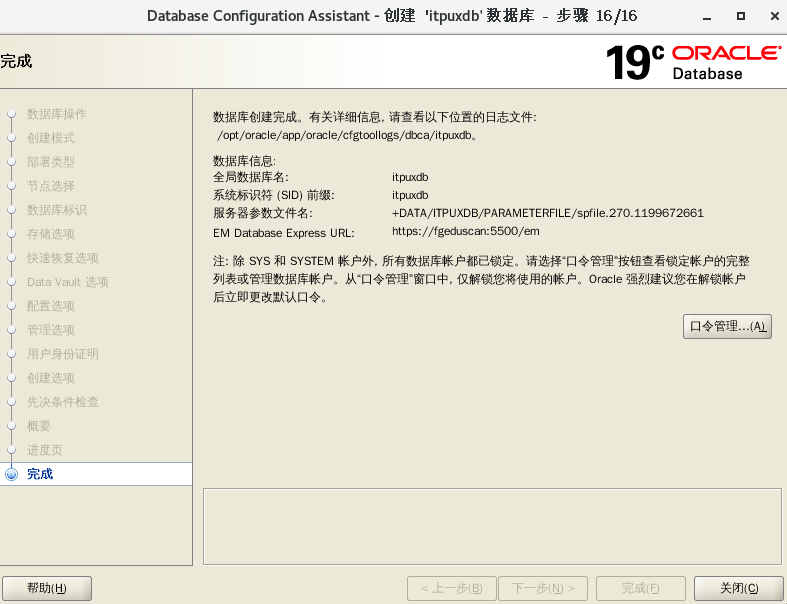Click inside the empty message box at bottom
The image size is (787, 604).
pos(492,526)
